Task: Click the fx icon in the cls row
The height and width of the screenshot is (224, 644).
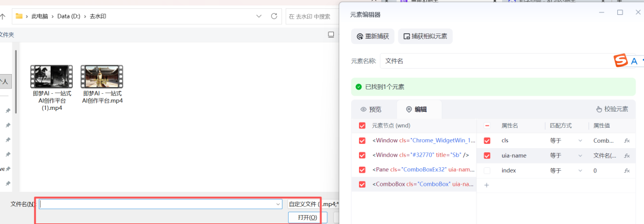Action: (627, 140)
